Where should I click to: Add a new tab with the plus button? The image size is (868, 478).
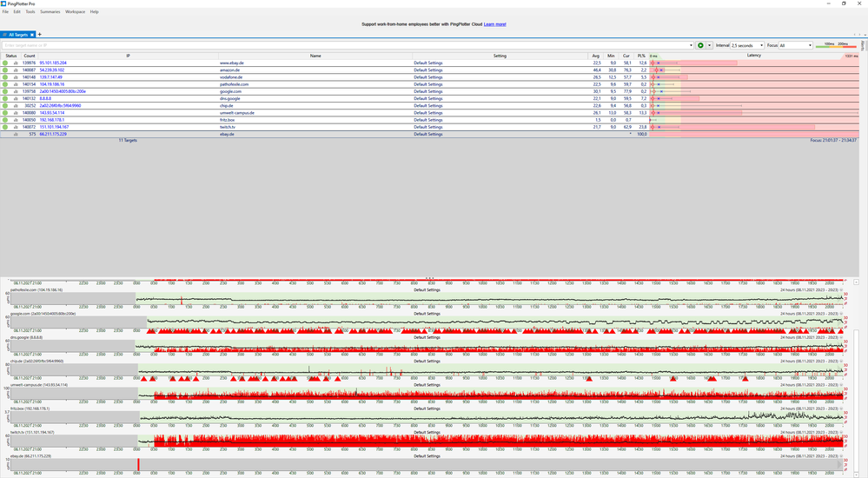(x=39, y=35)
